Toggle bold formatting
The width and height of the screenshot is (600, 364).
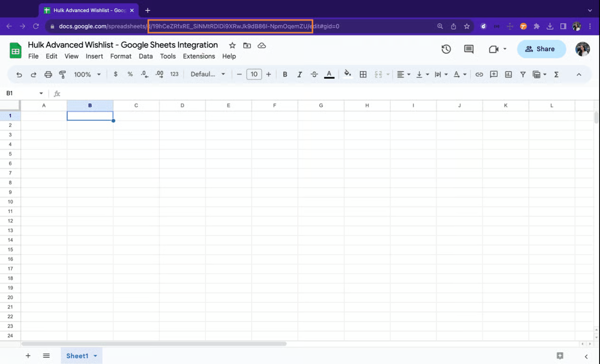(285, 74)
